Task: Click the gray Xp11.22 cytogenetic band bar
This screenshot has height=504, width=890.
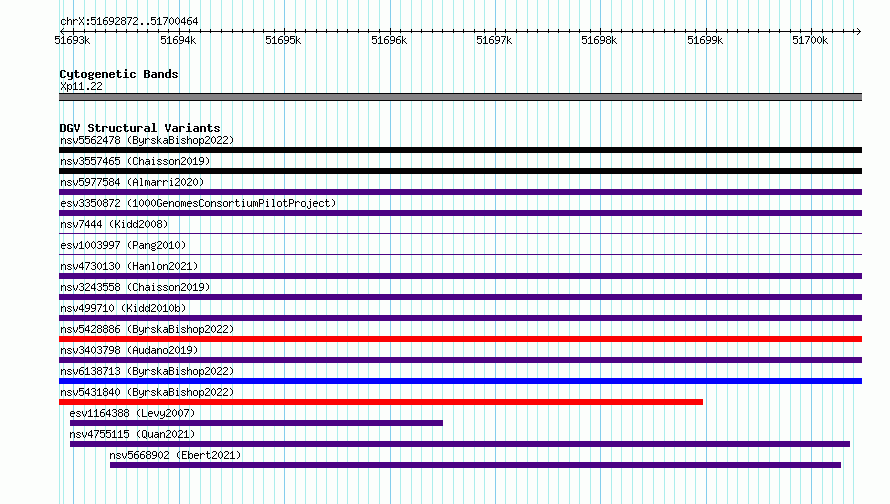Action: click(x=460, y=97)
